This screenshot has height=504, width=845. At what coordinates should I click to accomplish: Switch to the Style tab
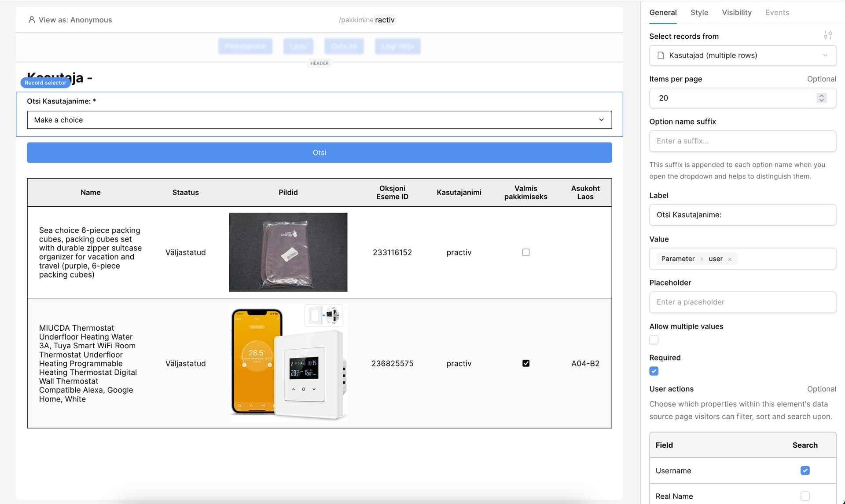pyautogui.click(x=699, y=13)
